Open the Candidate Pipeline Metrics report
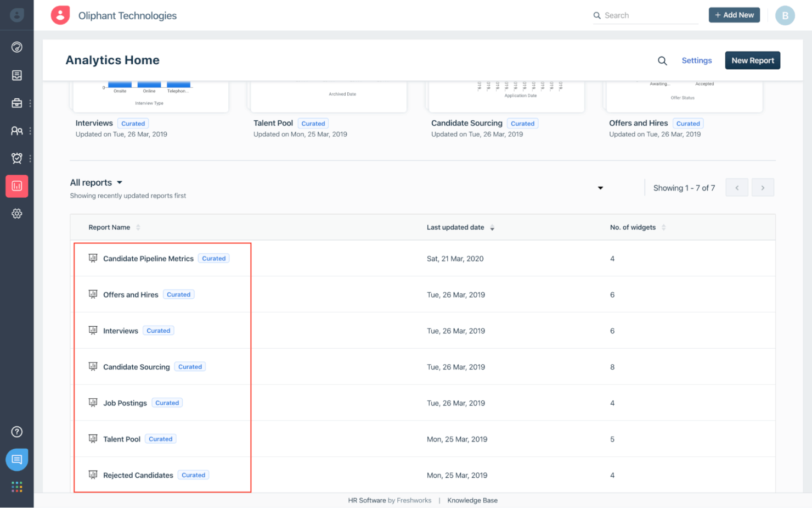This screenshot has width=812, height=508. tap(148, 259)
